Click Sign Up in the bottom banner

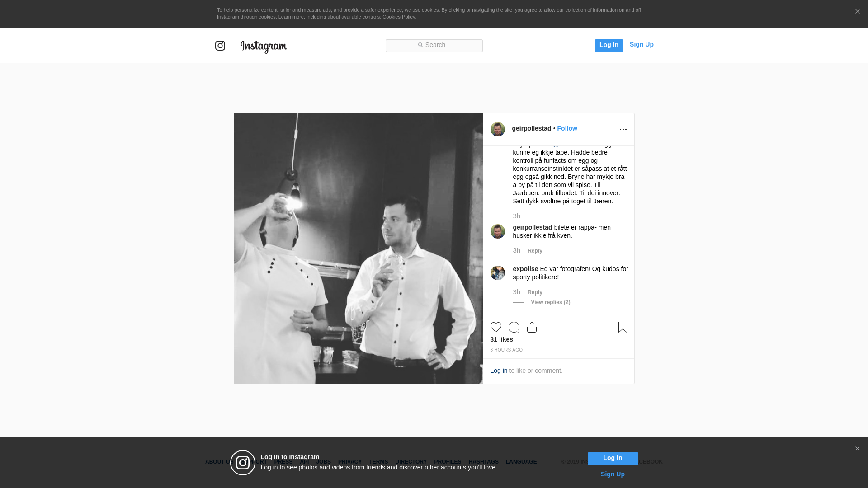pyautogui.click(x=613, y=474)
